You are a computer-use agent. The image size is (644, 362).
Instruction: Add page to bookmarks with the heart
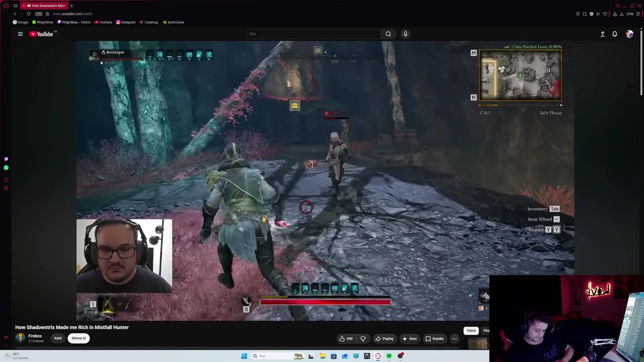coord(605,14)
